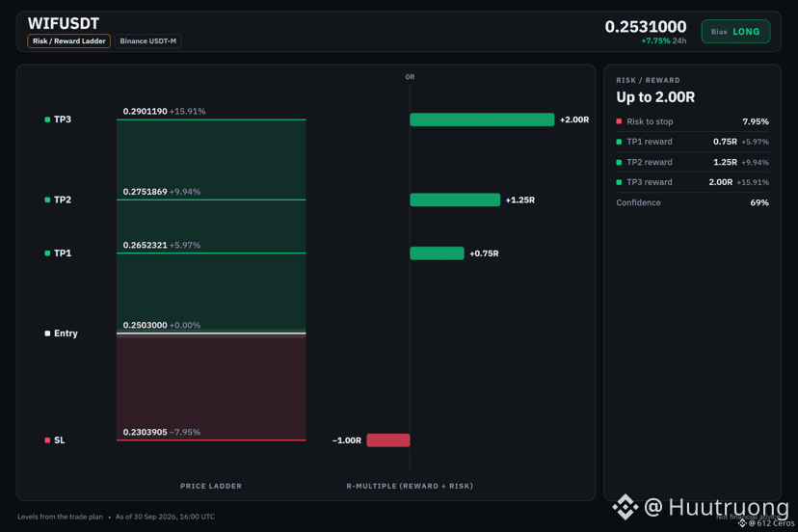This screenshot has width=798, height=532.
Task: Click the +2.00R green reward bar
Action: [x=482, y=120]
